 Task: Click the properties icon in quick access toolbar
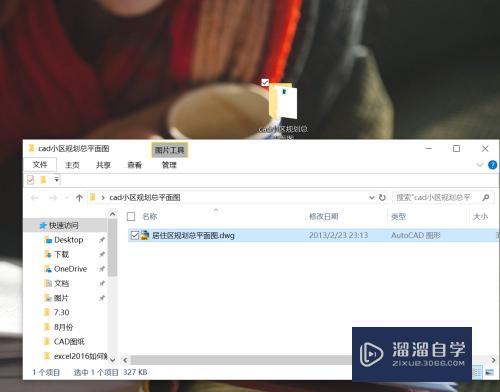pyautogui.click(x=30, y=180)
